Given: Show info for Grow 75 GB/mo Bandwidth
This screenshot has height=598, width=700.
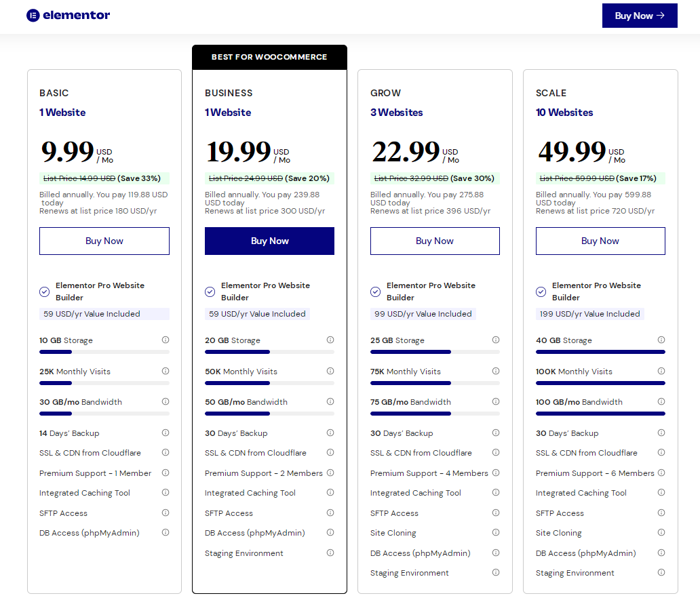Looking at the screenshot, I should tap(496, 402).
